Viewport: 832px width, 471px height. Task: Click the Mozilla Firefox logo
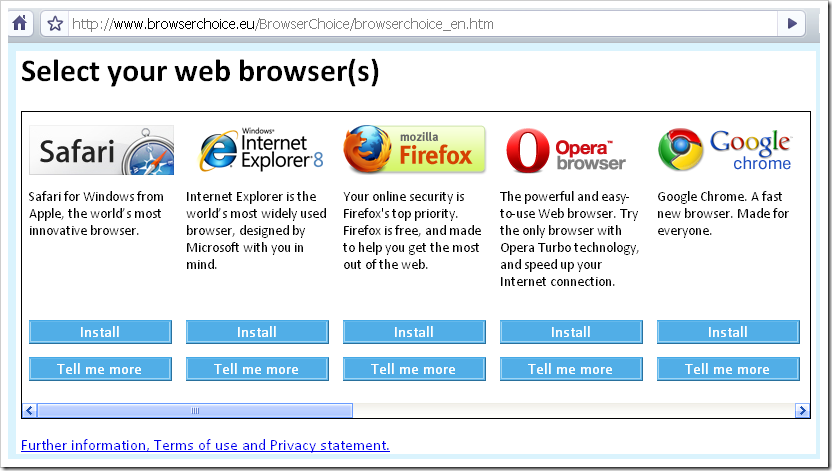[414, 150]
